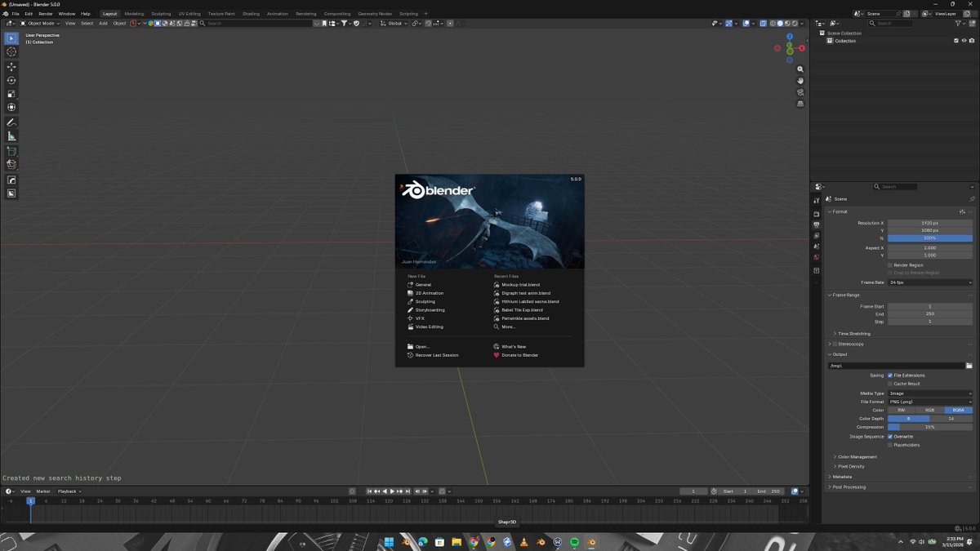Open the output folder browser icon
The image size is (980, 551).
coord(969,366)
